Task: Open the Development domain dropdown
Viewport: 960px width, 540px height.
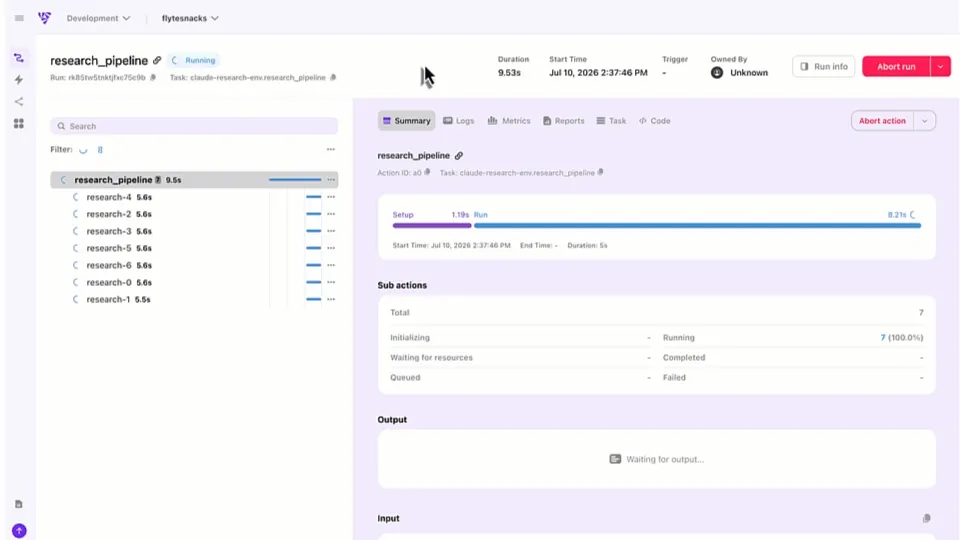Action: click(x=99, y=18)
